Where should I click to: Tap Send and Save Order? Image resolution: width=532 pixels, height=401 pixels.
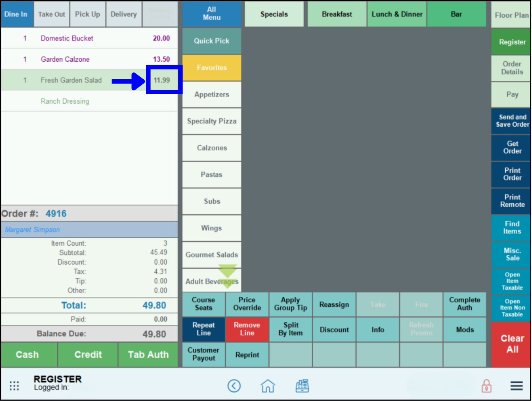coord(512,121)
